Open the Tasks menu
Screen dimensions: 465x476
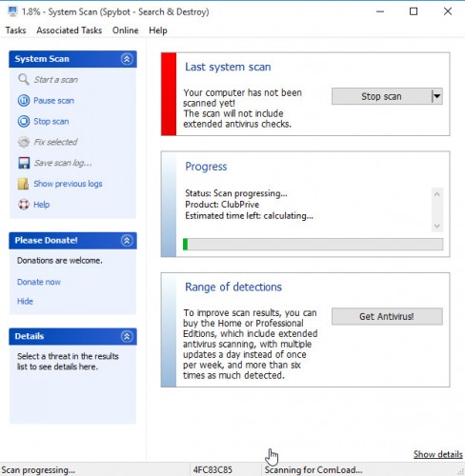15,30
